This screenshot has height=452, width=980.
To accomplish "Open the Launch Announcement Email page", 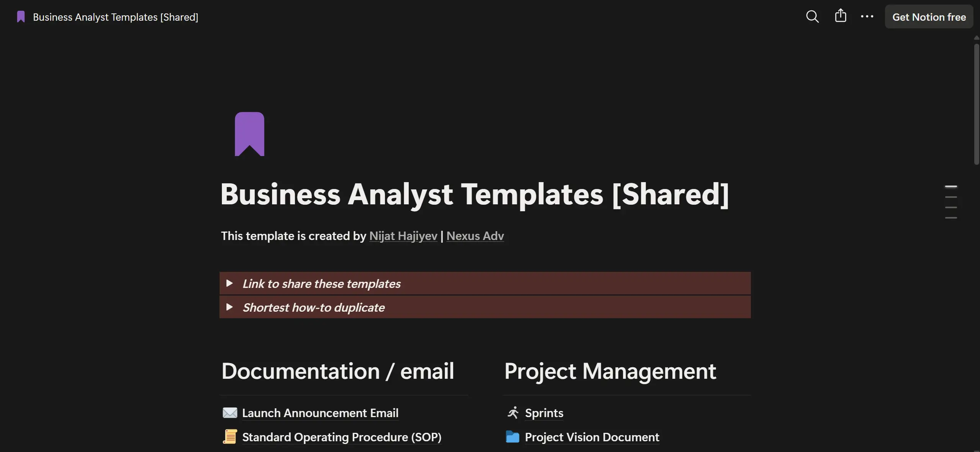I will tap(320, 413).
